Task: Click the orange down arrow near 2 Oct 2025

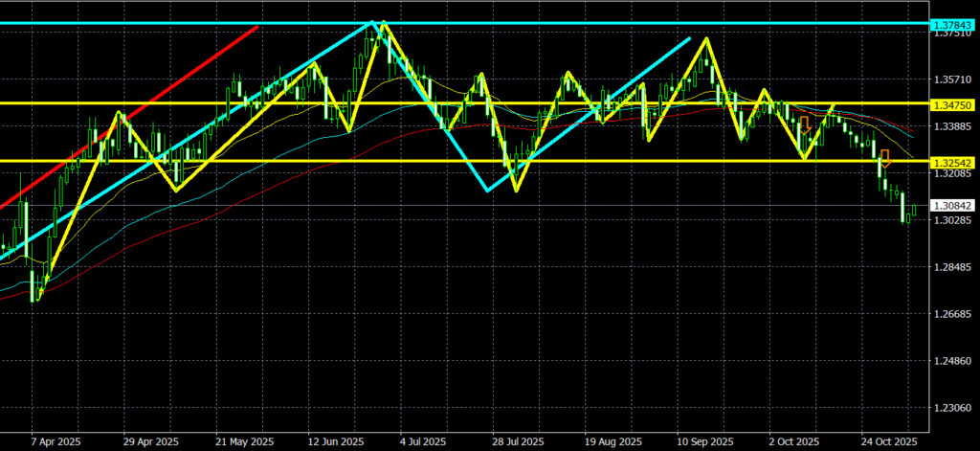Action: tap(805, 124)
